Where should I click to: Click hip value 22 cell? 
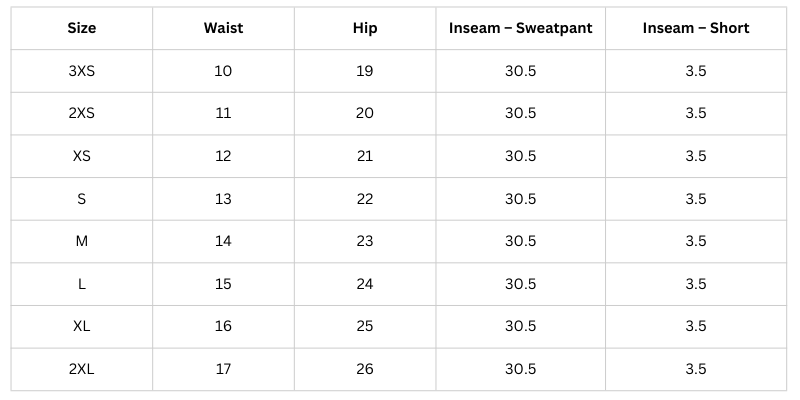(365, 199)
